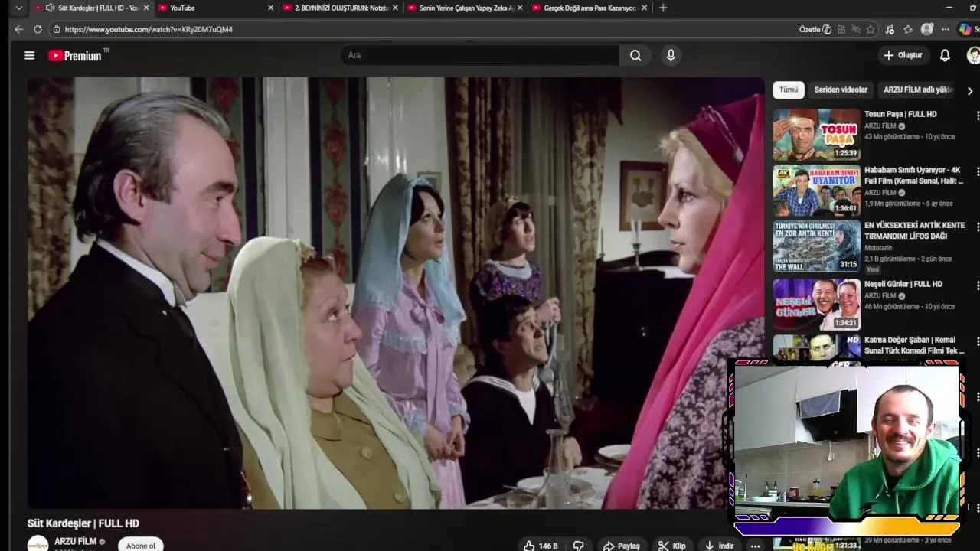This screenshot has width=980, height=551.
Task: Close the Gerçek Değil ama Para Kazanıyor tab
Action: tap(644, 8)
